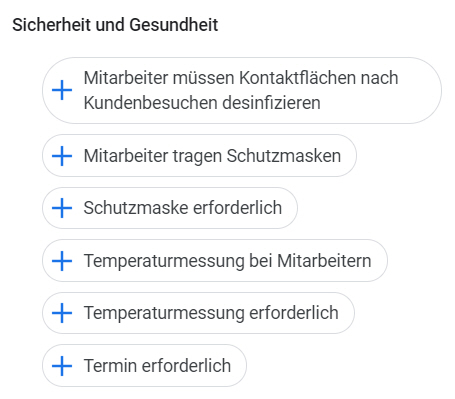Click the Sicherheit und Gesundheit heading
This screenshot has height=399, width=455.
[x=115, y=25]
